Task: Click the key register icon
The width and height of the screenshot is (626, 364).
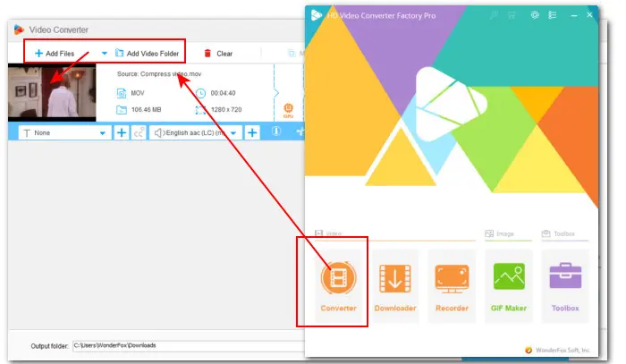Action: click(493, 16)
